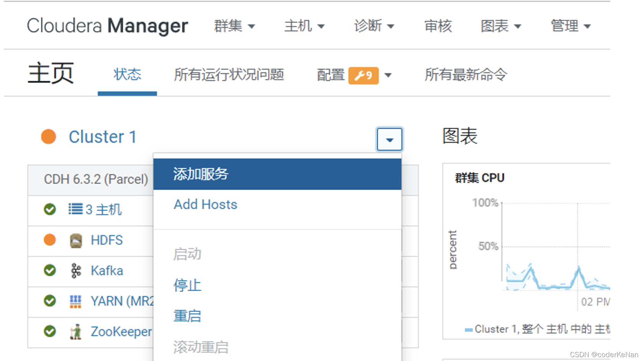
Task: Click the orange health icon for HDFS
Action: 50,240
